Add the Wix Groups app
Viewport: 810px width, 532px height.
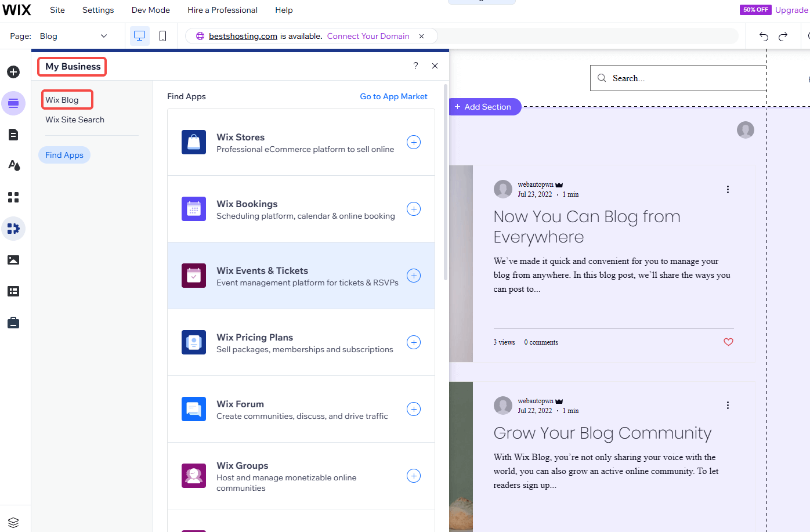pyautogui.click(x=414, y=476)
